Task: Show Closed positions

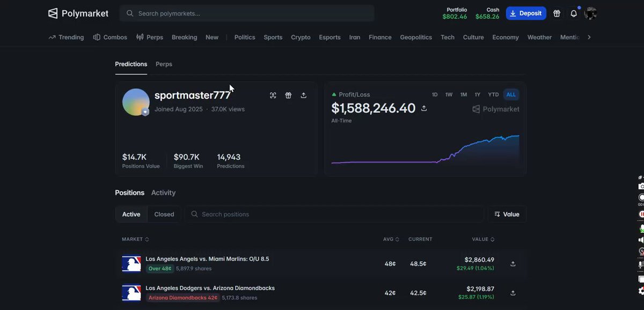Action: [164, 215]
